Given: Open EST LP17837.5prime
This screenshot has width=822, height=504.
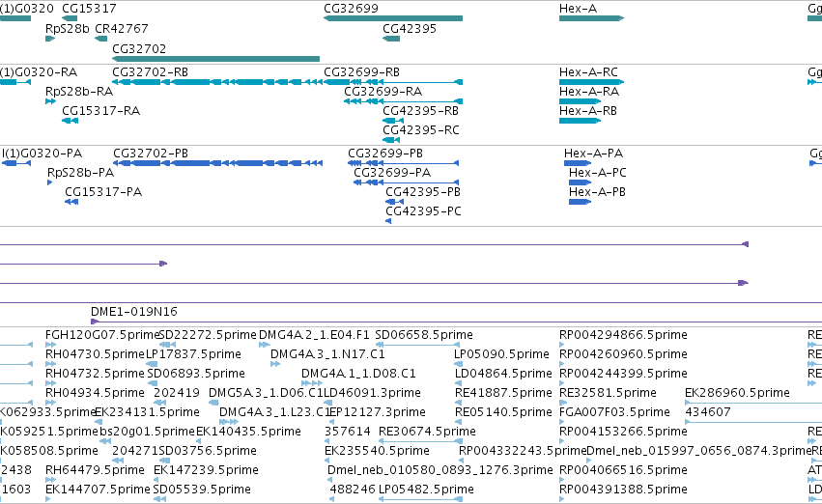Looking at the screenshot, I should point(193,354).
